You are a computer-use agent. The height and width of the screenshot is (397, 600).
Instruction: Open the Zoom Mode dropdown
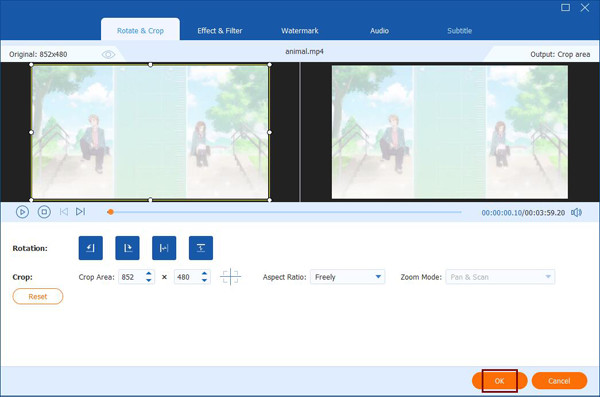point(500,277)
